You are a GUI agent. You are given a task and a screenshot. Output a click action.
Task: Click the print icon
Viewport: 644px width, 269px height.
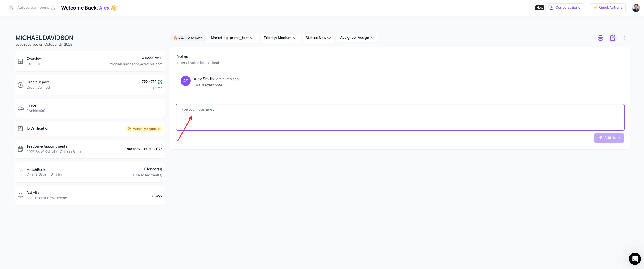(x=600, y=38)
